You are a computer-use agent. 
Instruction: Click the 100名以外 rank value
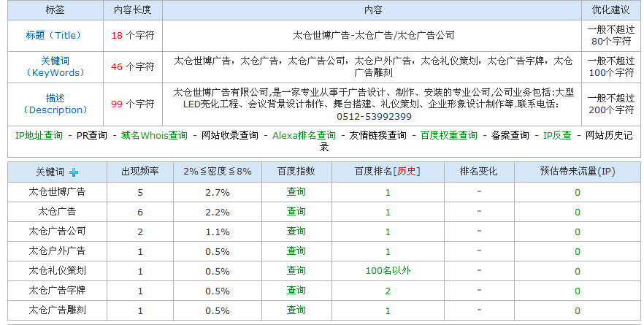[x=388, y=271]
